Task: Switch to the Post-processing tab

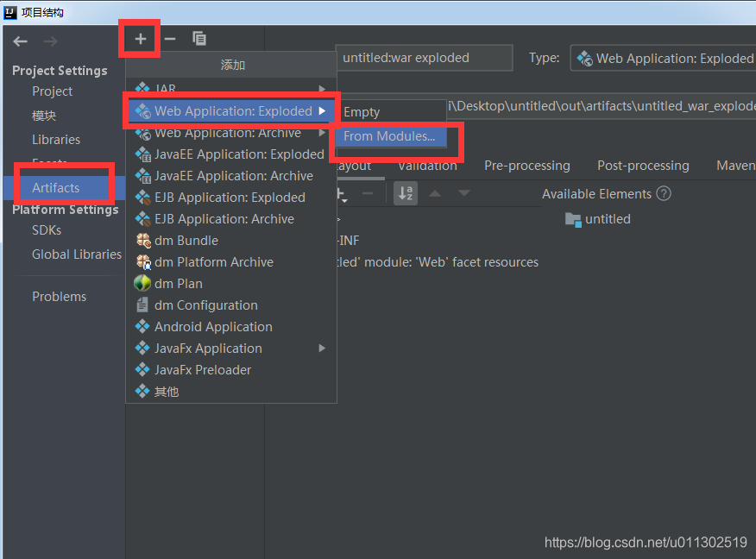Action: point(643,166)
